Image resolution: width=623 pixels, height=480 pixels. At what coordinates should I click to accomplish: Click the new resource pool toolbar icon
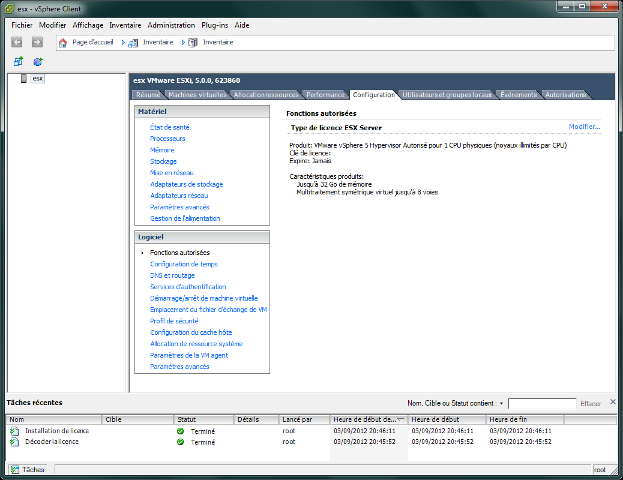click(38, 62)
